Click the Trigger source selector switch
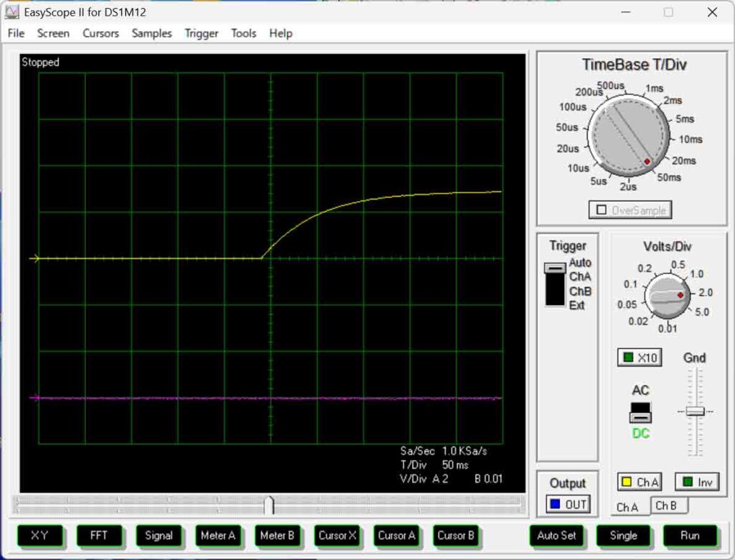Image resolution: width=735 pixels, height=560 pixels. (x=555, y=284)
